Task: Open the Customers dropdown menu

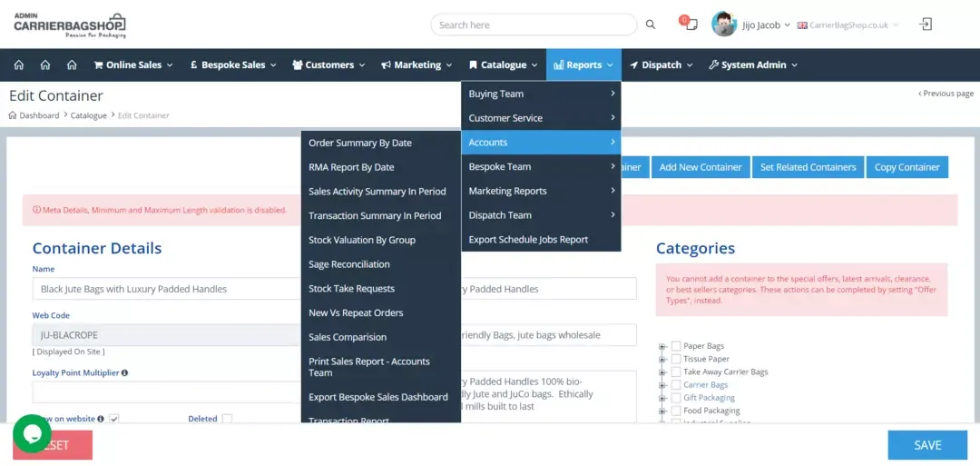Action: pos(328,64)
